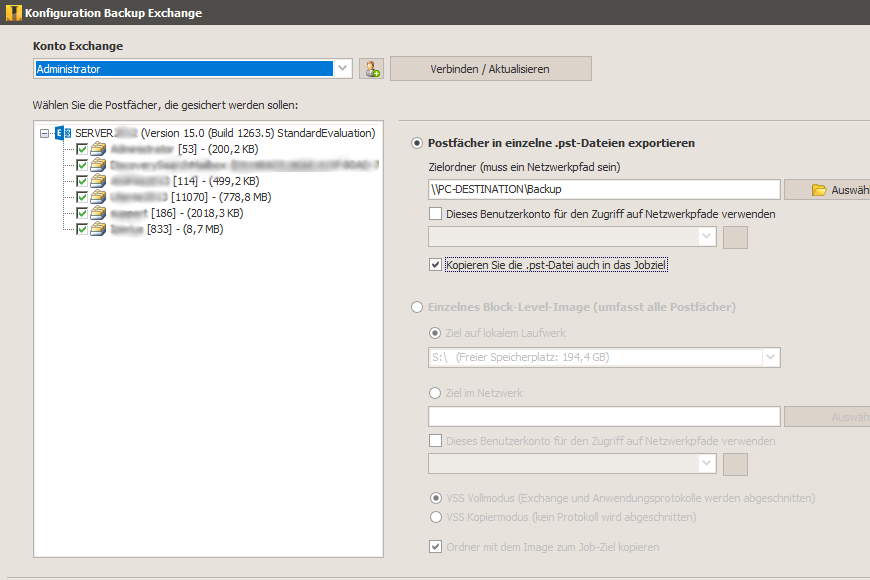Click the mailbox icon in the [11070] row
Viewport: 870px width, 580px height.
click(98, 197)
